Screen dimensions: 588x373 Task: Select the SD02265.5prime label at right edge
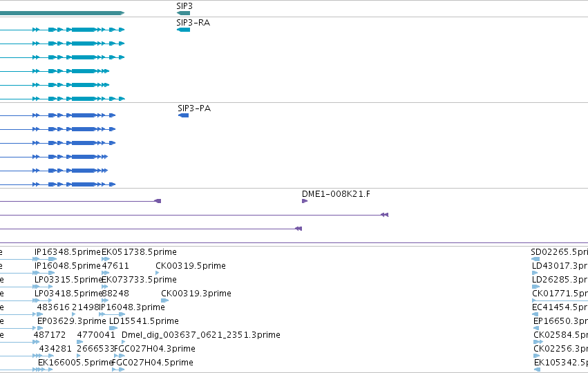[560, 252]
